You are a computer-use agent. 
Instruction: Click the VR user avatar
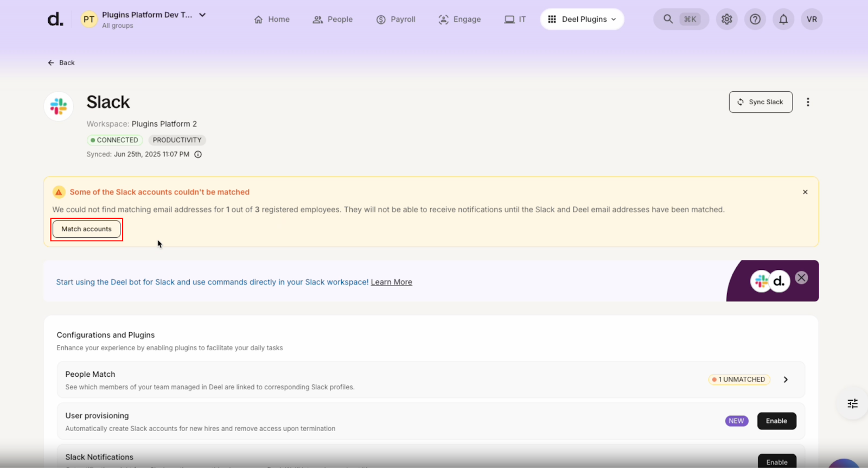pyautogui.click(x=812, y=19)
